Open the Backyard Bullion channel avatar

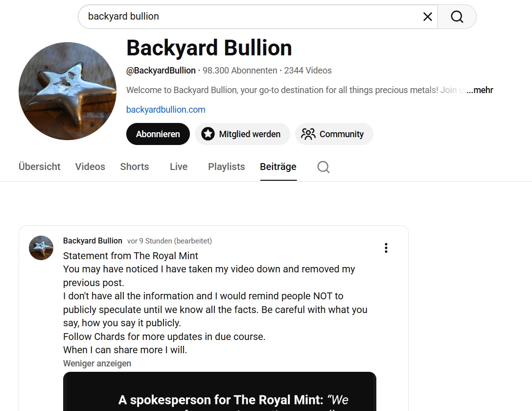click(68, 91)
